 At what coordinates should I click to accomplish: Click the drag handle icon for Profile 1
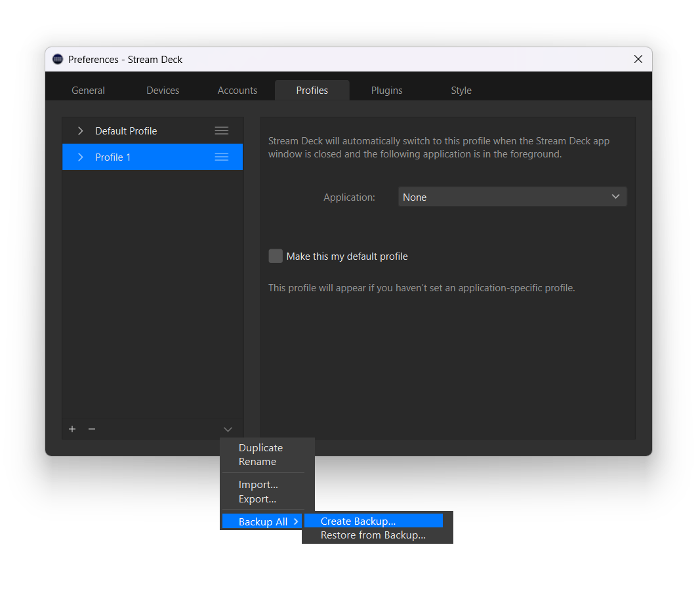pyautogui.click(x=222, y=157)
